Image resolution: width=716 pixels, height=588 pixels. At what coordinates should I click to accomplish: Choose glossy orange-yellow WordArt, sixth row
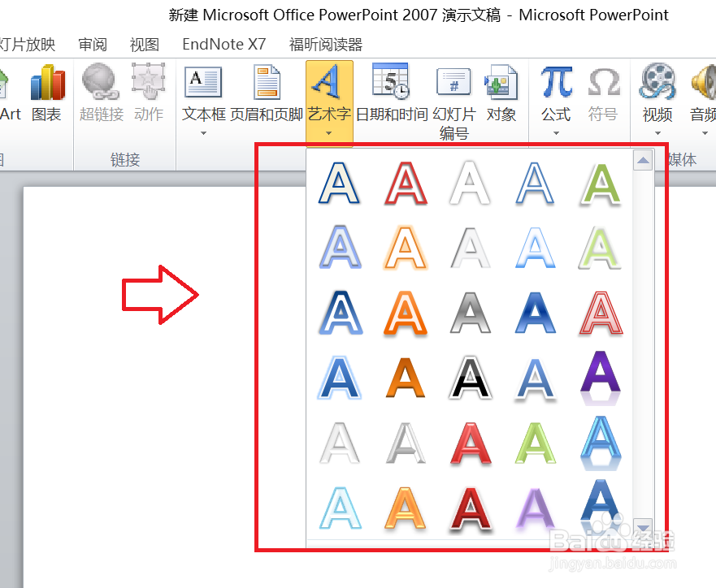(406, 508)
